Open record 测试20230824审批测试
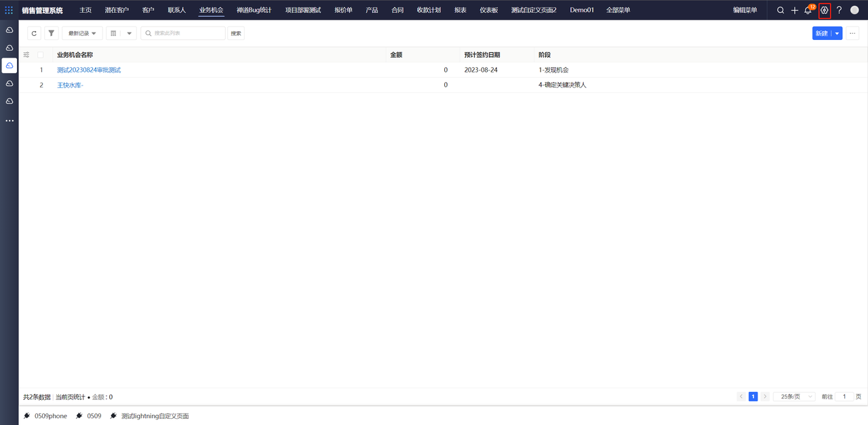The image size is (868, 425). (x=89, y=70)
